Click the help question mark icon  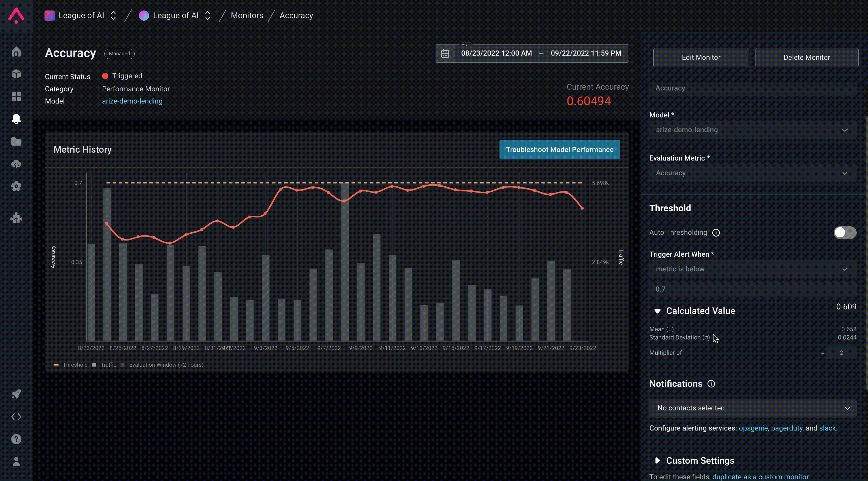[x=16, y=439]
